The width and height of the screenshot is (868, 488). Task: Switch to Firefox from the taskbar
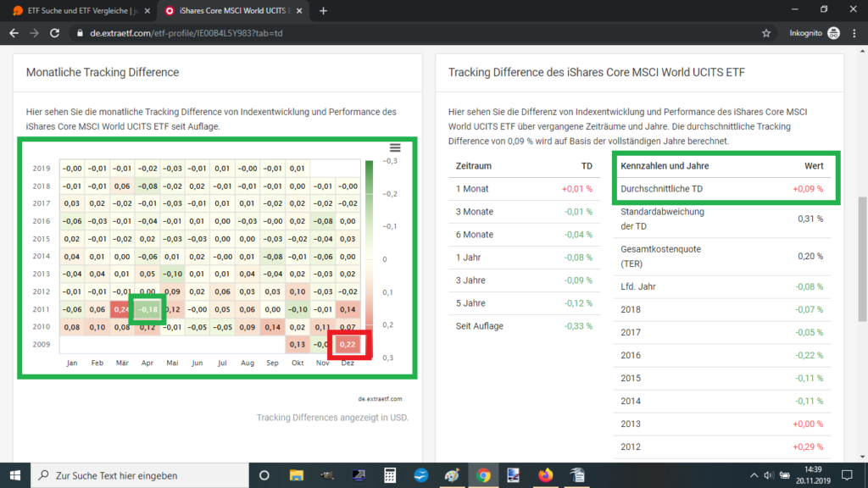point(545,475)
